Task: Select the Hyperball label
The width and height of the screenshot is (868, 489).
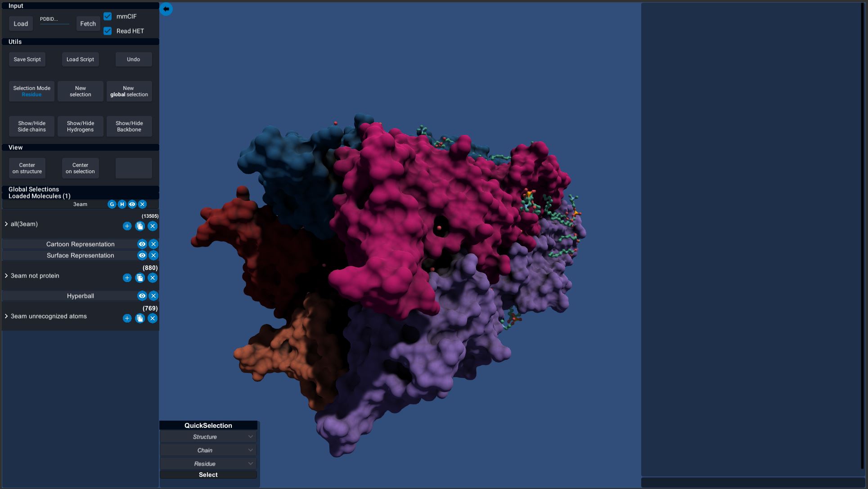Action: tap(81, 296)
